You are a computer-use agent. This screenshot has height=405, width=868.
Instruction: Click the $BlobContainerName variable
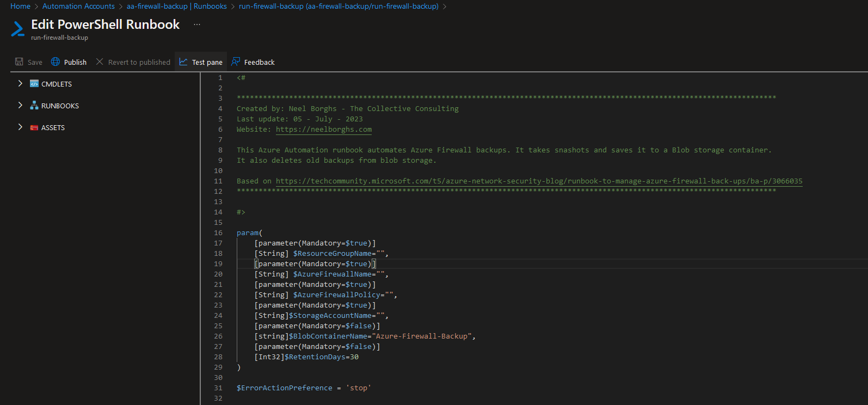pos(328,336)
